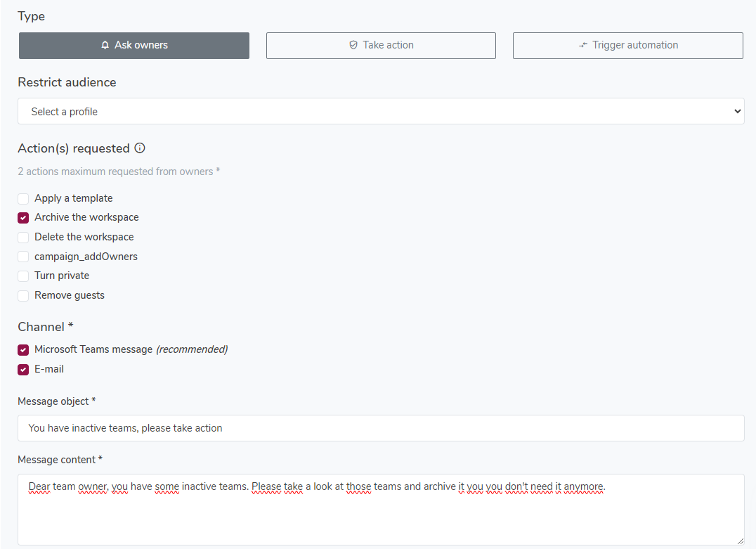The image size is (756, 549).
Task: Switch to the Trigger automation type
Action: 627,45
